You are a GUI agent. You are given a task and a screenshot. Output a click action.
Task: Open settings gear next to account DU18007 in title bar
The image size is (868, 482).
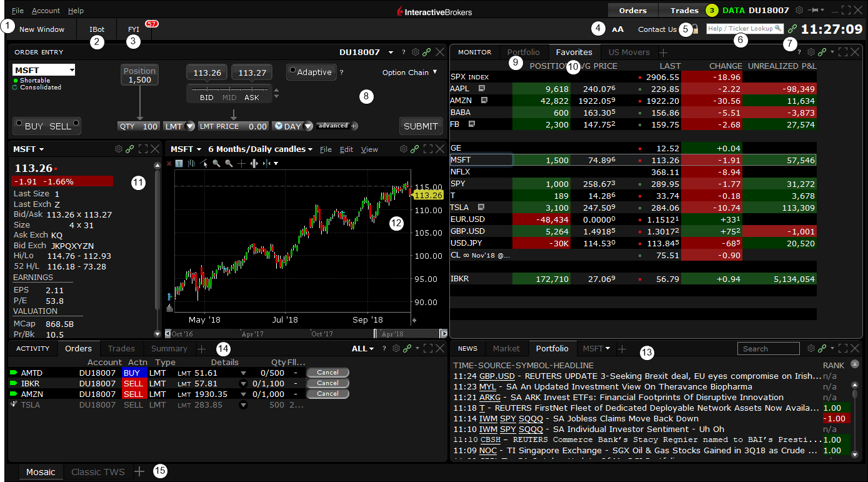[x=799, y=11]
